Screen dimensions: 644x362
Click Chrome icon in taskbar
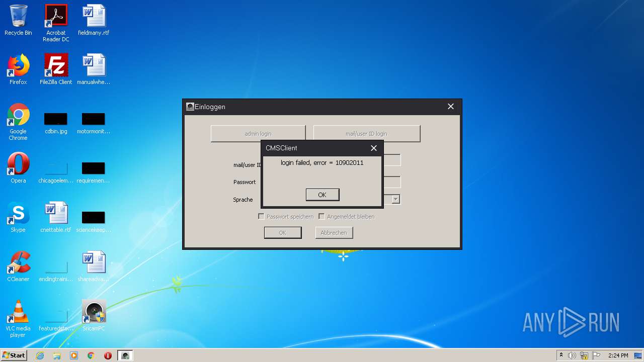(x=91, y=355)
